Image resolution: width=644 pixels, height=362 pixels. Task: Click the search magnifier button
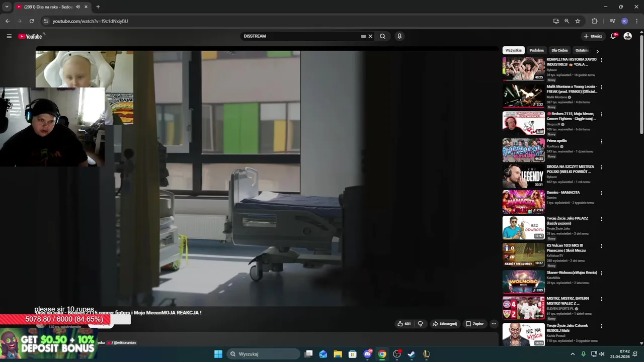click(x=382, y=36)
